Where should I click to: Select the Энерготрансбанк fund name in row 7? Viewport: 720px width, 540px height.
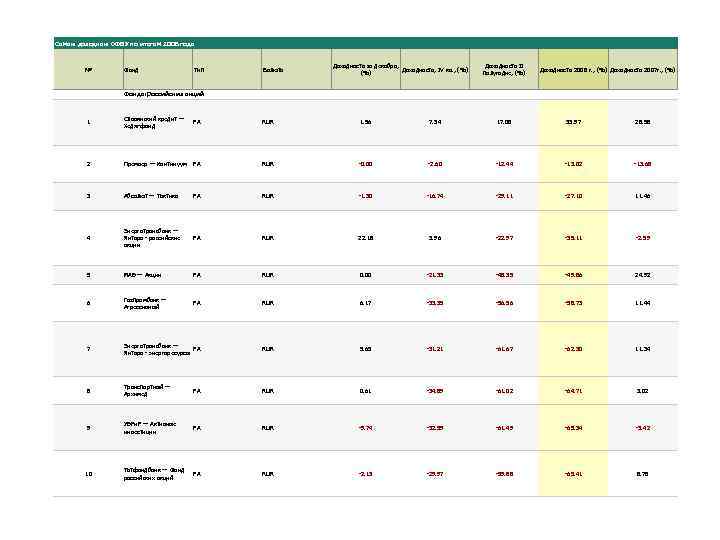tap(157, 349)
